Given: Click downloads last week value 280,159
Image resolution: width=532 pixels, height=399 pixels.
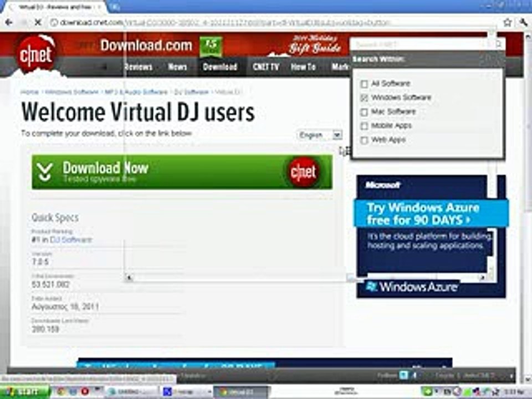Looking at the screenshot, I should tap(45, 329).
